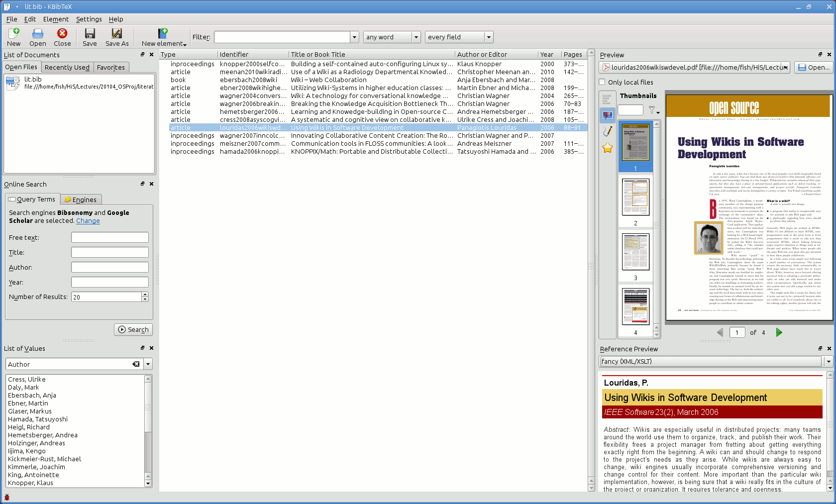Float the Preview panel
This screenshot has height=504, width=836.
tap(821, 55)
